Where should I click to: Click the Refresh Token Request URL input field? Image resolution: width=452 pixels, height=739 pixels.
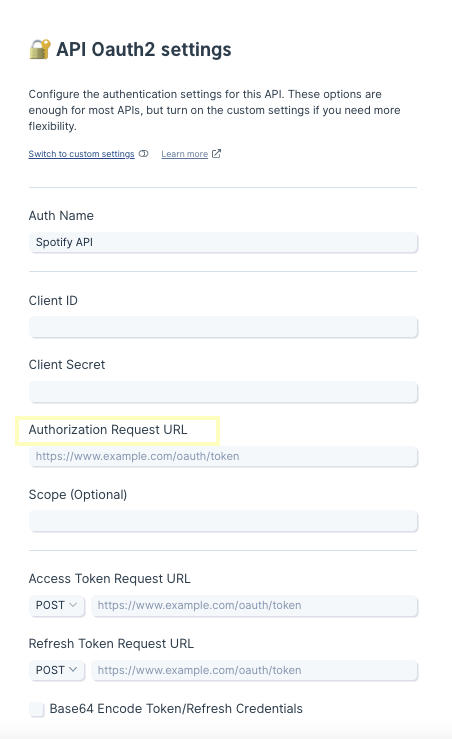click(255, 670)
